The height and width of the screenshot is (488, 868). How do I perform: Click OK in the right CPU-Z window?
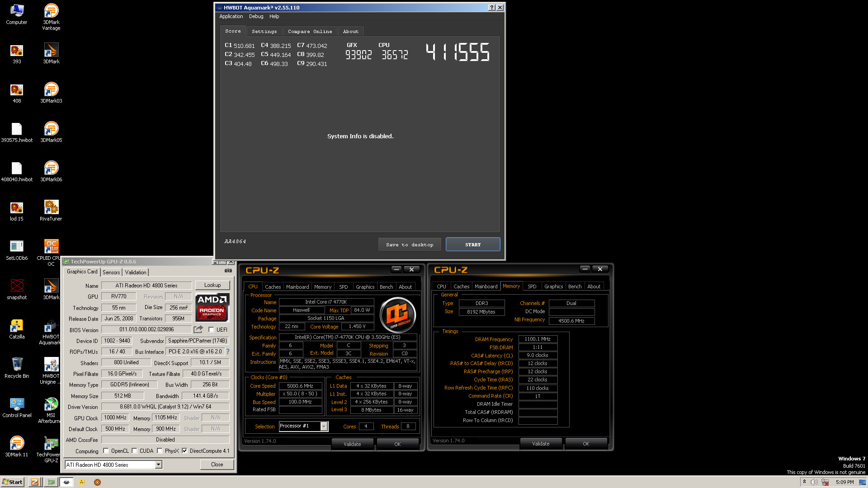pos(586,444)
